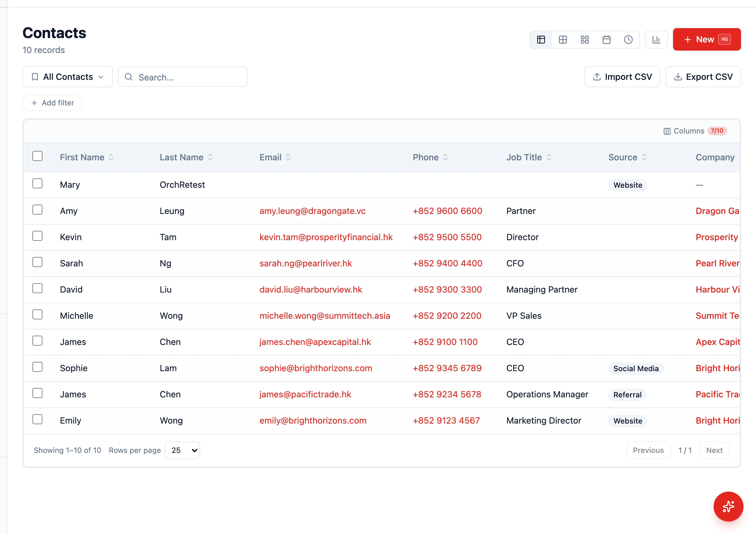Click the Export CSV button
756x534 pixels.
pos(703,77)
